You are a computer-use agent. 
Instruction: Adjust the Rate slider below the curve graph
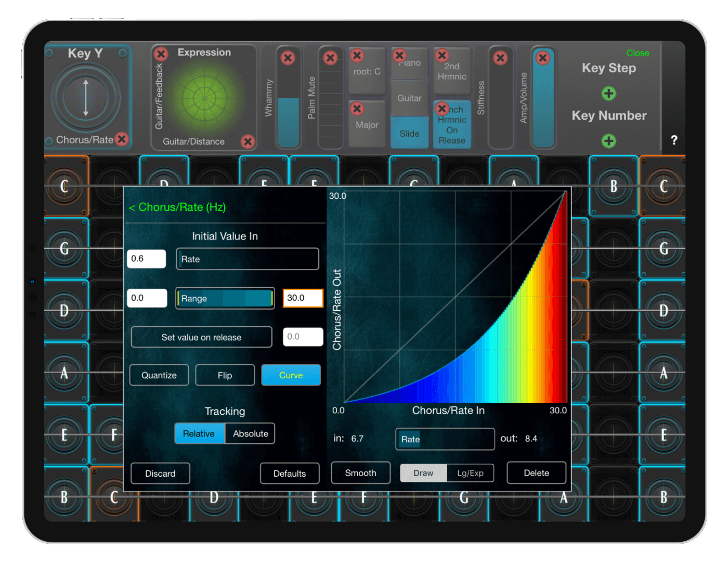point(445,439)
